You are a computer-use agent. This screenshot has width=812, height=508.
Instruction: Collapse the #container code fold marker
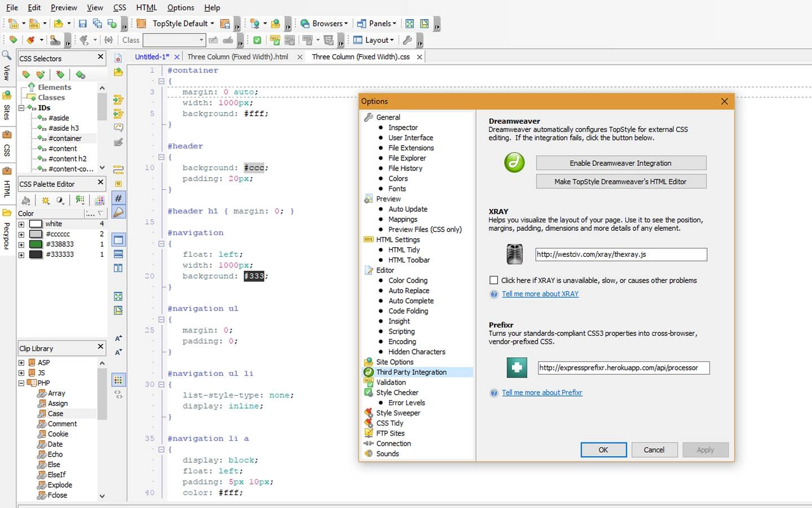pos(161,81)
